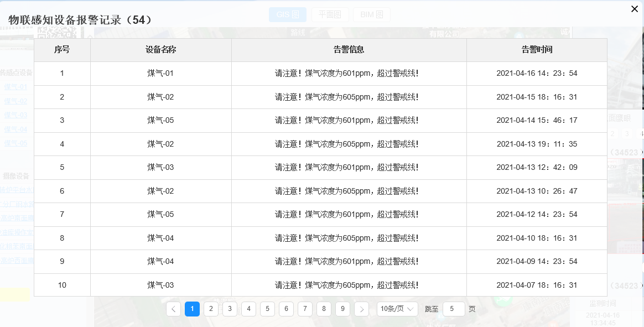Open 煤气-04 sensor link in sidebar
The image size is (644, 327).
coord(15,129)
